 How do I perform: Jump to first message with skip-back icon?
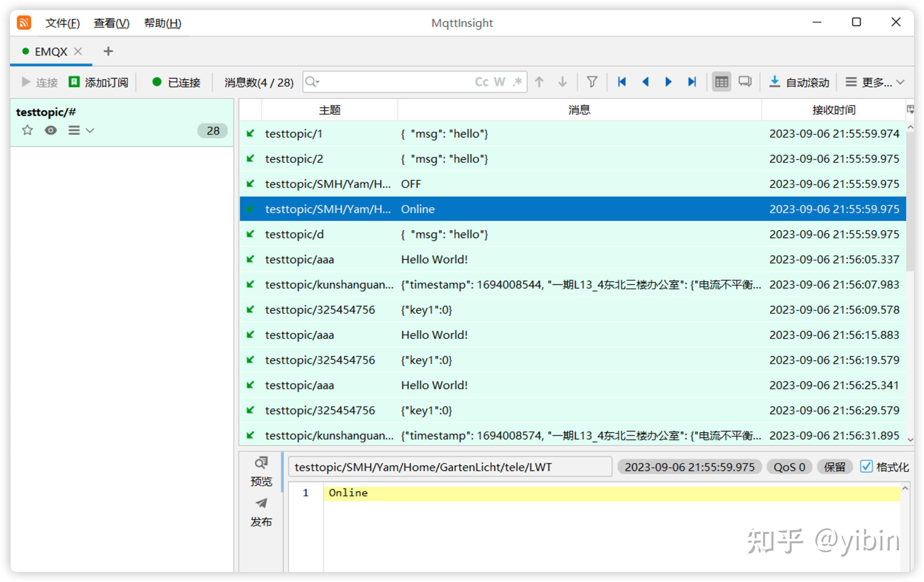pos(622,82)
